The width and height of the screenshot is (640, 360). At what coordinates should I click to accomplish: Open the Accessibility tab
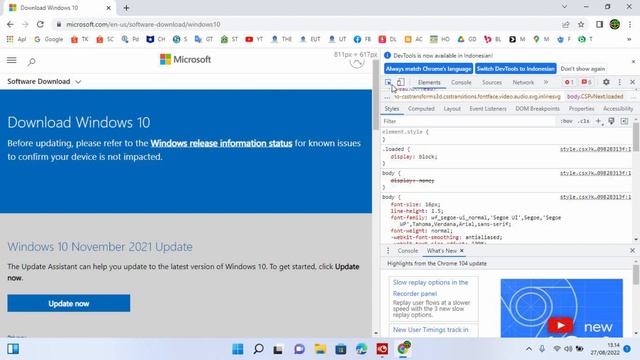point(618,109)
